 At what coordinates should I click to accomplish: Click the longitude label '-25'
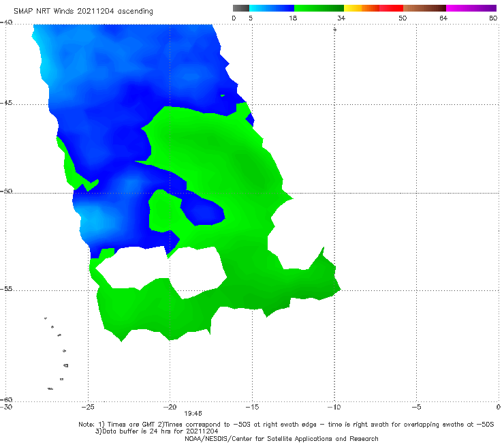point(88,407)
